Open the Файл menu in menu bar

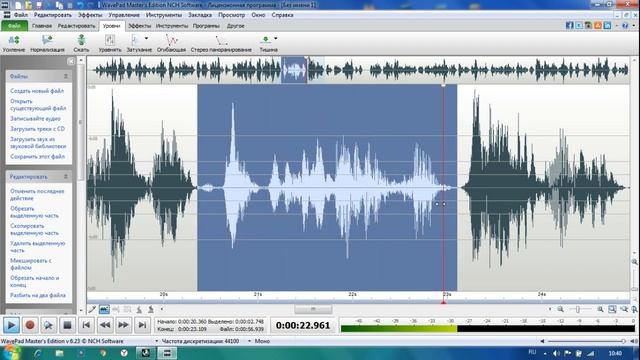pos(21,15)
